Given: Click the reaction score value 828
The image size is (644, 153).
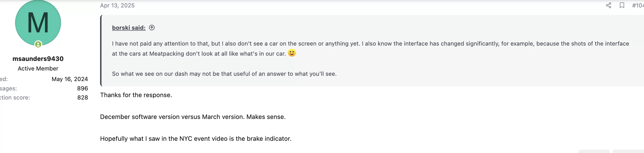Looking at the screenshot, I should [83, 97].
